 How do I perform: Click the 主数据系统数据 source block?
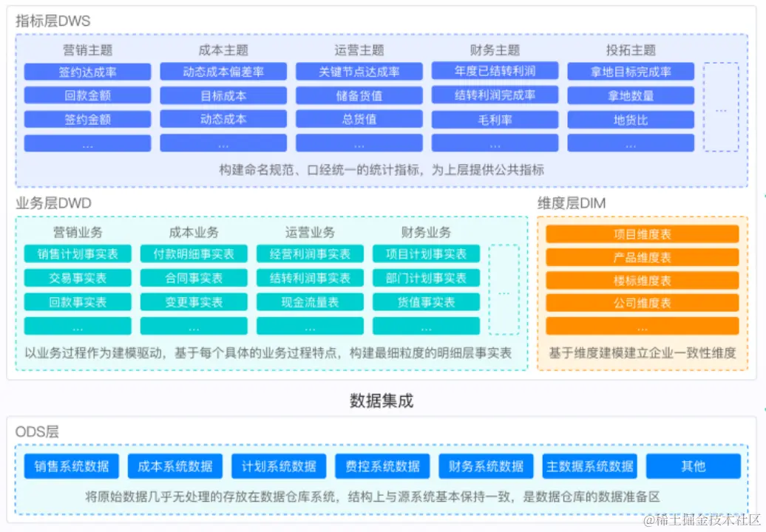(589, 465)
